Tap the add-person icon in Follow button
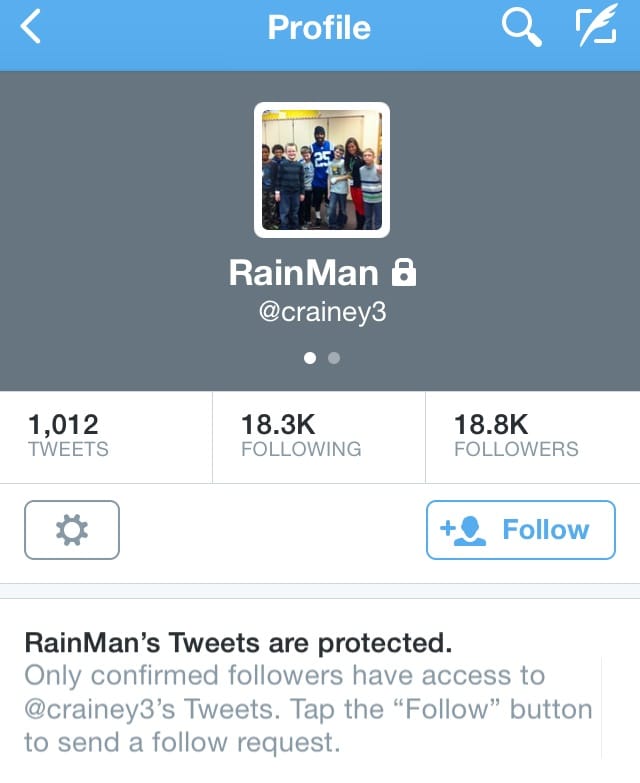640x783 pixels. click(463, 531)
